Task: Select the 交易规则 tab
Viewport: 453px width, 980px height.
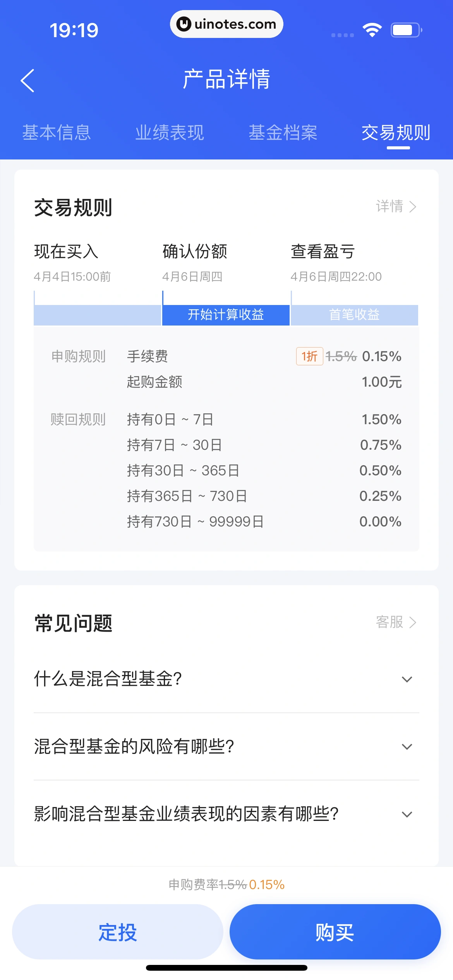Action: [x=396, y=132]
